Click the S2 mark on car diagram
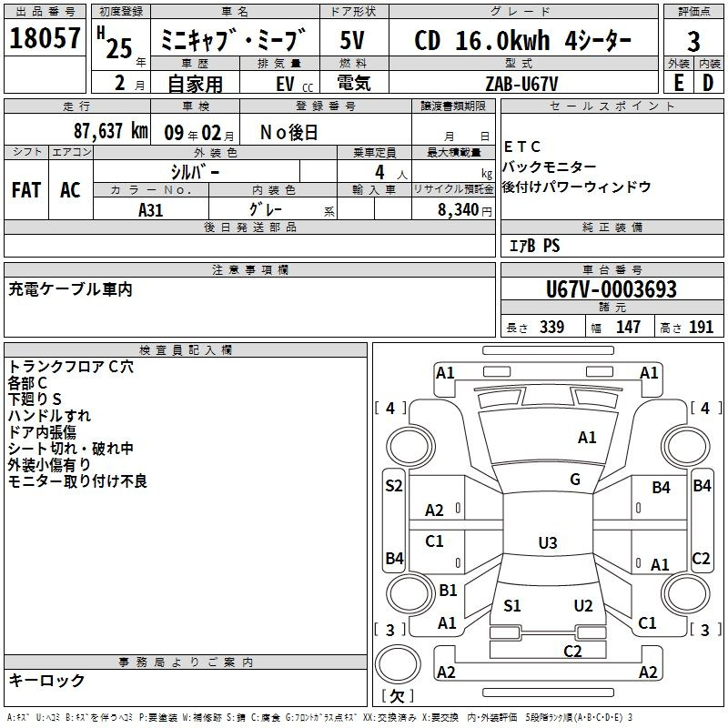 (393, 486)
